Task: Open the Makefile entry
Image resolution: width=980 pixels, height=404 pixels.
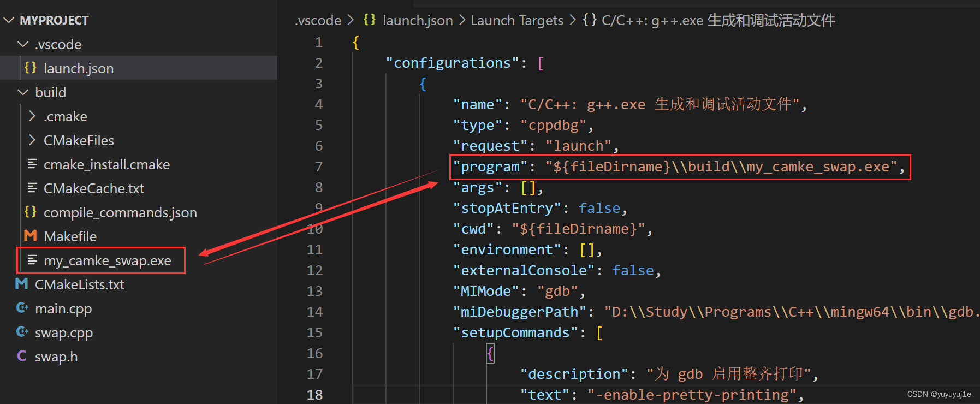Action: click(70, 236)
